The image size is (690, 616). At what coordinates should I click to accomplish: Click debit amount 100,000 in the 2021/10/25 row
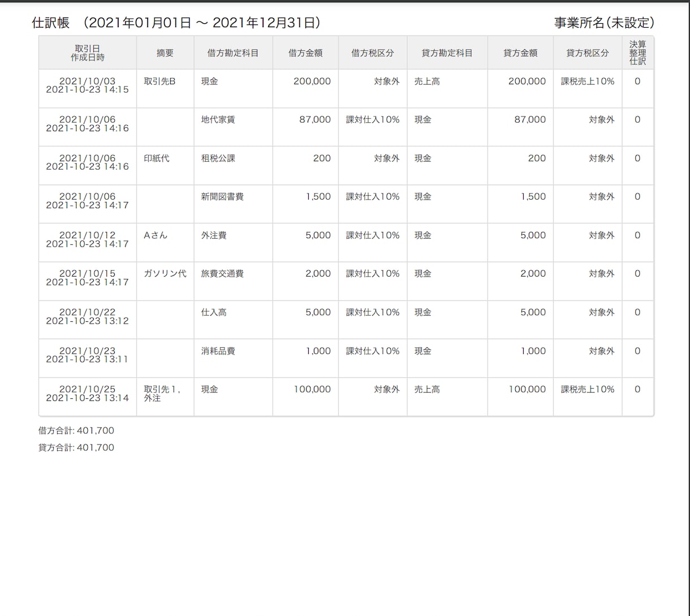(305, 397)
